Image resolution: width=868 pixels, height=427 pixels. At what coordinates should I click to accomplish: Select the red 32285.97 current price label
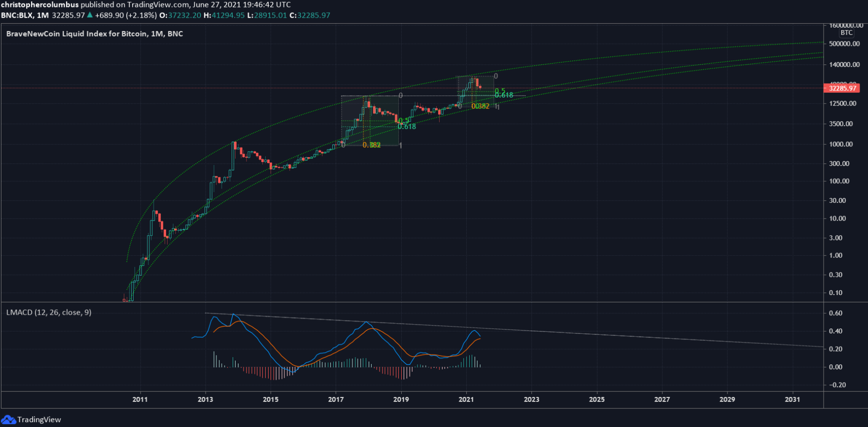[842, 88]
